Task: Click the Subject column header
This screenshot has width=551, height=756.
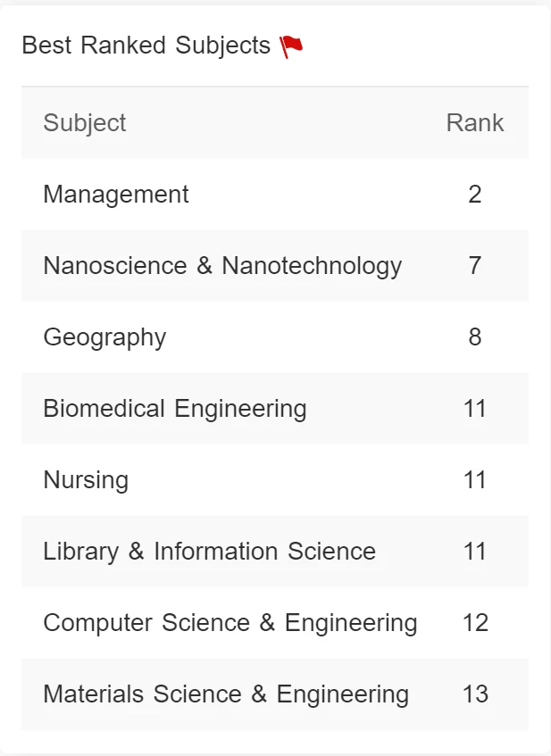Action: [x=85, y=123]
